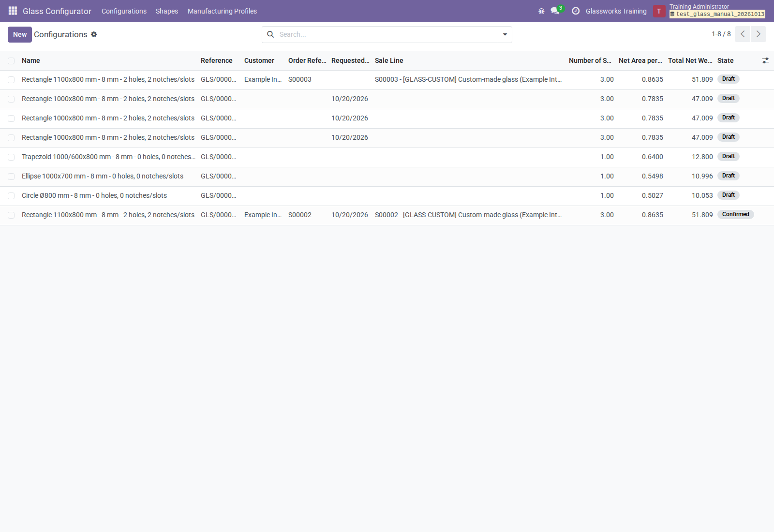Click the debug bug icon

(541, 11)
